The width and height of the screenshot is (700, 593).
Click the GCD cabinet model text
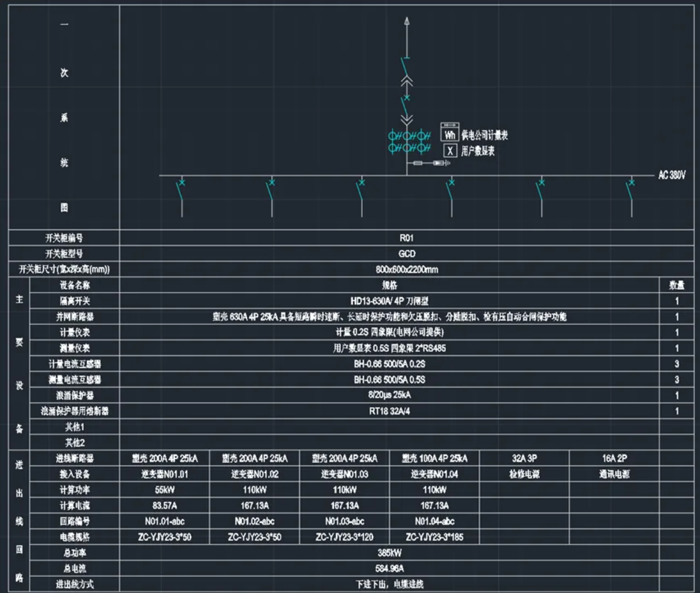coord(406,254)
